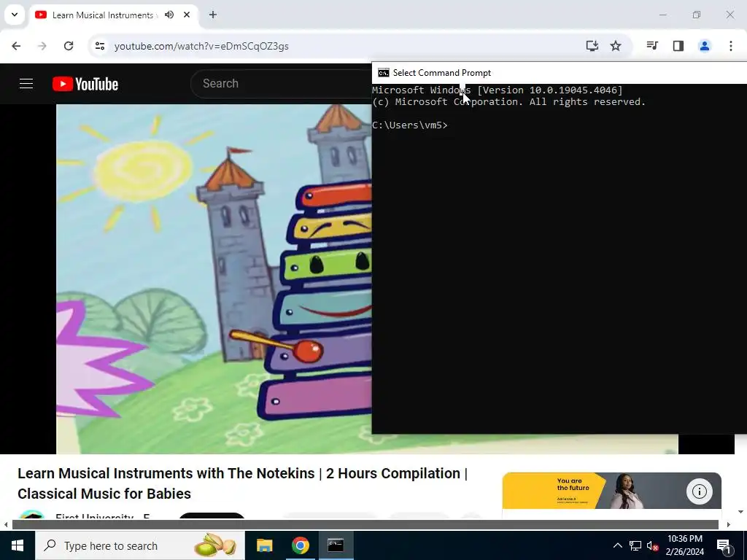Minimize the Chrome window

click(x=662, y=15)
